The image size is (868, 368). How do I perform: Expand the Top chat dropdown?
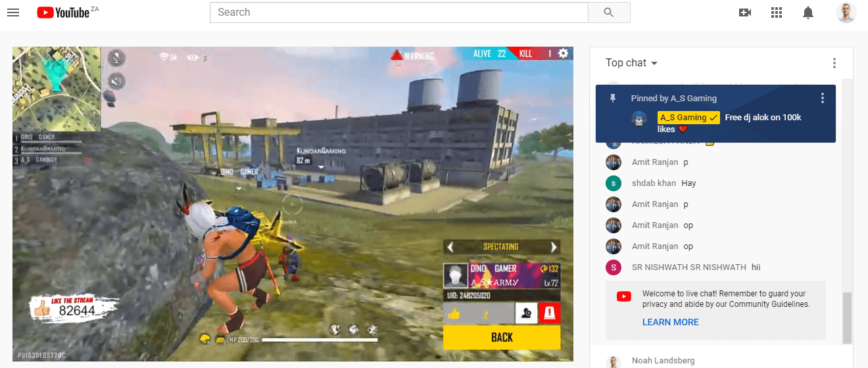631,63
